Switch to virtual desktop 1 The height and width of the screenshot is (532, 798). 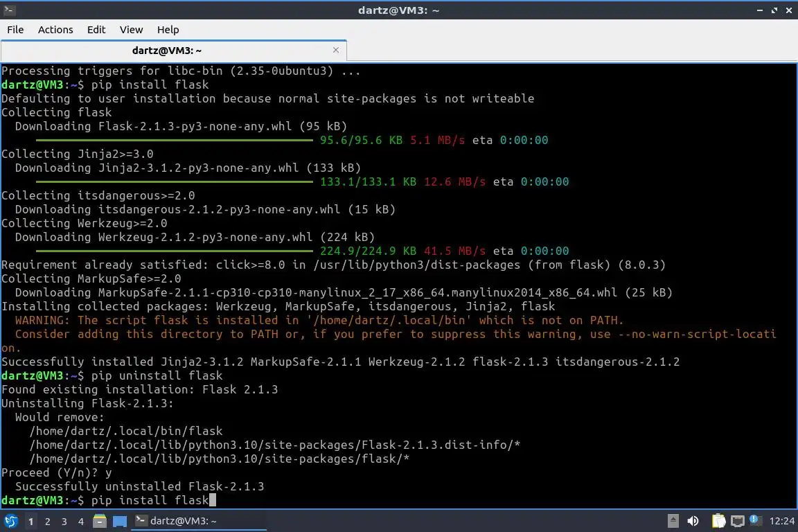tap(31, 522)
